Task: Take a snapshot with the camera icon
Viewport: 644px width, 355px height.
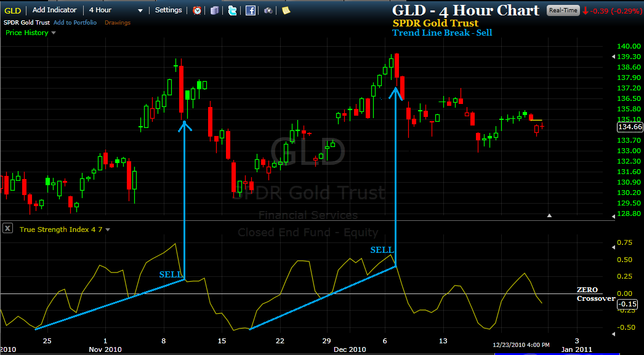Action: pos(268,10)
